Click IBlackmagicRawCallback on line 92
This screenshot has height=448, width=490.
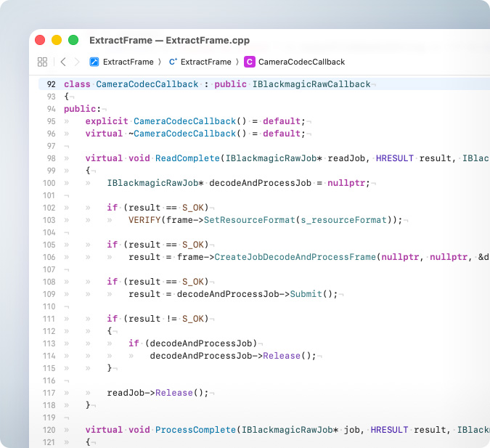(x=311, y=84)
